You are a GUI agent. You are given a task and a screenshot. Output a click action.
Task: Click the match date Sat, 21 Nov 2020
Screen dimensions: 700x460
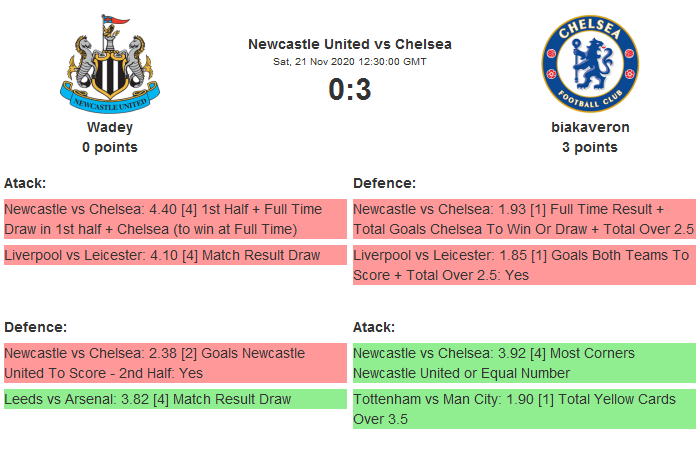(350, 61)
